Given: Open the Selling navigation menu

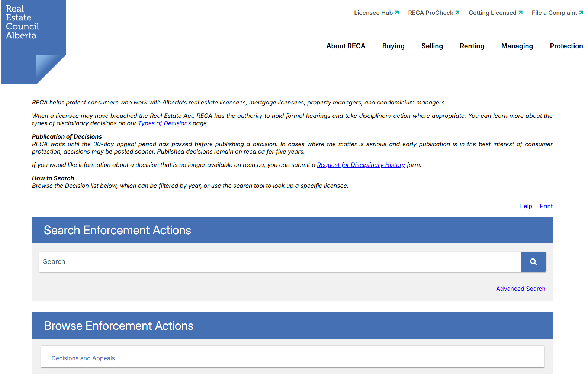Looking at the screenshot, I should (x=432, y=46).
